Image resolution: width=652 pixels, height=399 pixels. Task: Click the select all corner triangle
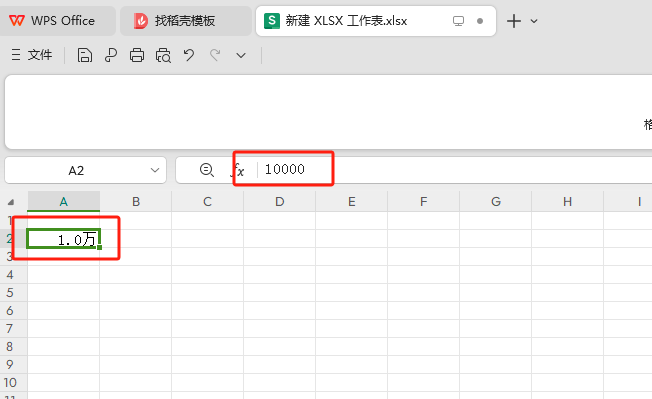pyautogui.click(x=11, y=202)
